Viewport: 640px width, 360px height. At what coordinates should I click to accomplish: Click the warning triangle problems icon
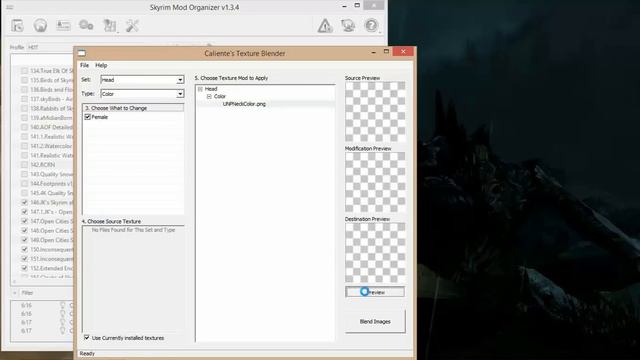pos(325,26)
